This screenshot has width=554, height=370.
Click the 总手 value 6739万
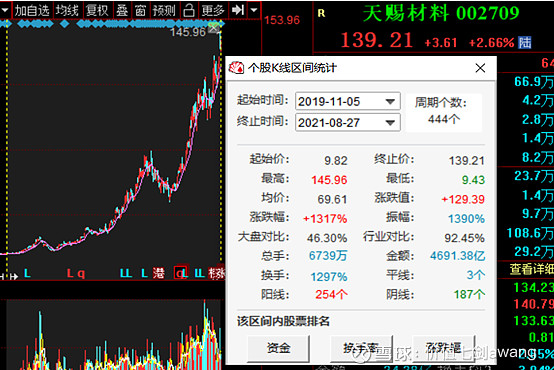[x=328, y=256]
